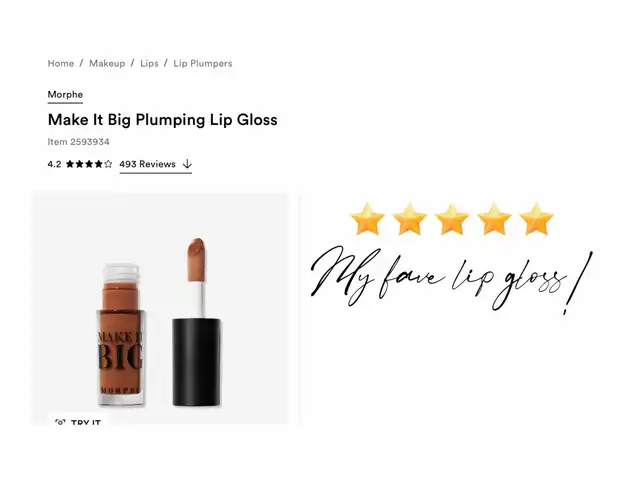This screenshot has height=479, width=640.
Task: Go to the Makeup breadcrumb category
Action: tap(107, 63)
